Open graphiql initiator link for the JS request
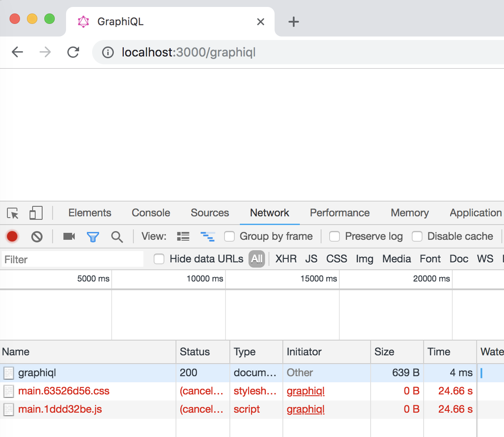Viewport: 504px width, 437px height. point(306,409)
